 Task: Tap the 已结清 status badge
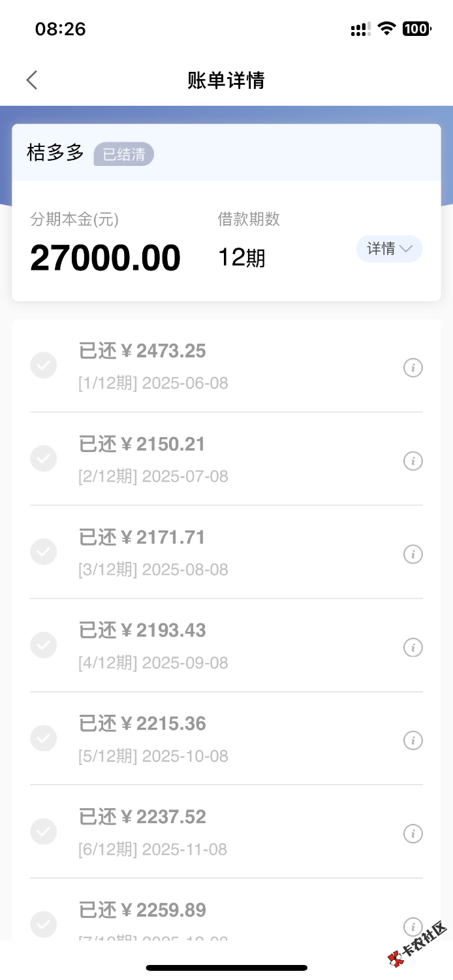click(x=124, y=155)
